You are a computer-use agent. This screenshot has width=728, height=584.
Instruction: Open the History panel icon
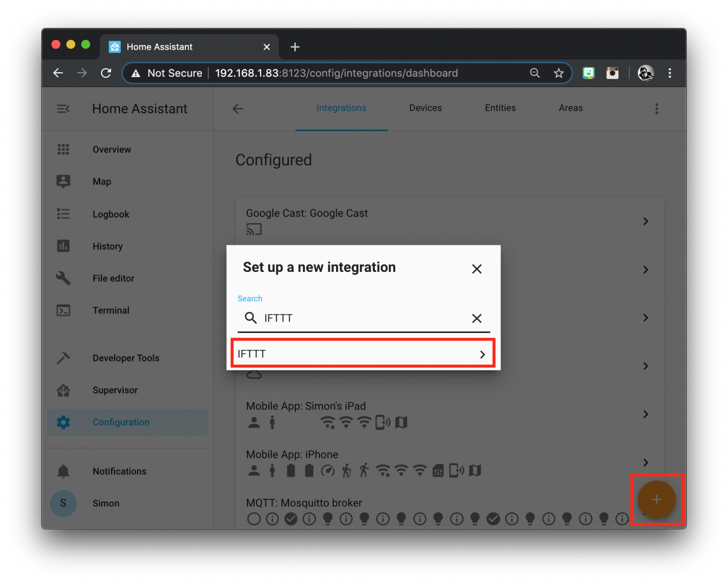(x=63, y=246)
